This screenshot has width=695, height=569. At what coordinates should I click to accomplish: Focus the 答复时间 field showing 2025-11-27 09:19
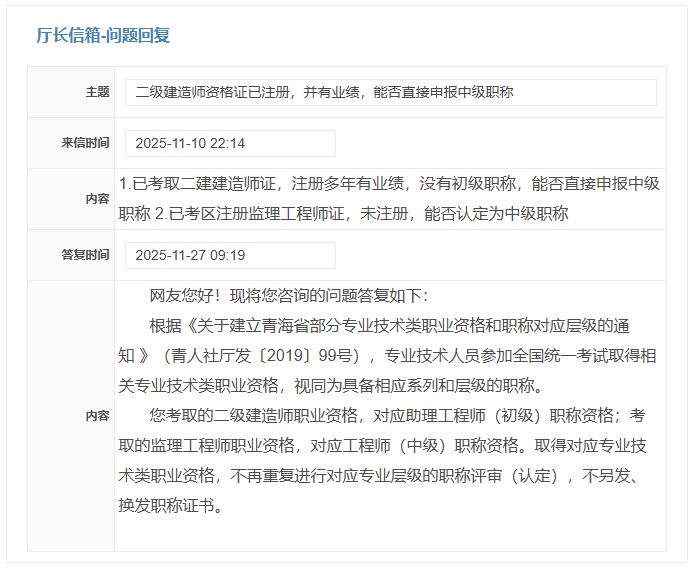230,255
